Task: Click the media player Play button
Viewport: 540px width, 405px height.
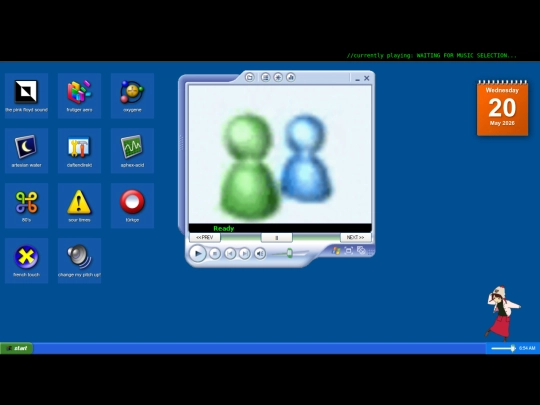Action: pos(198,253)
